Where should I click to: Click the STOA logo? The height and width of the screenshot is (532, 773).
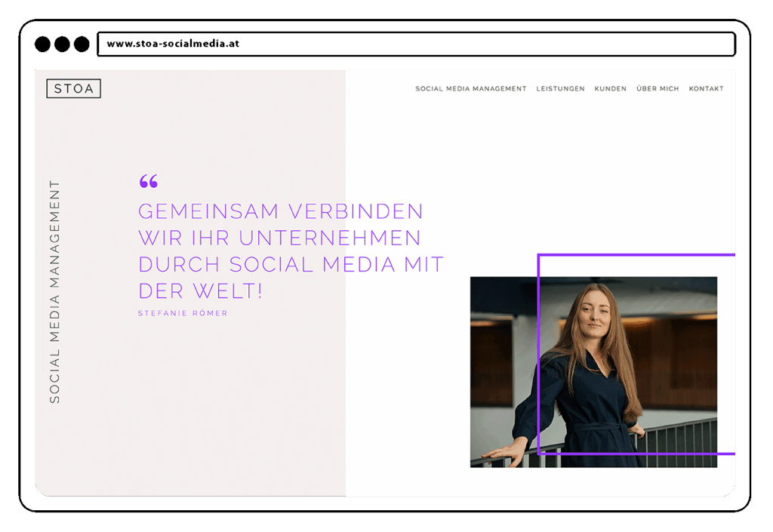pos(73,89)
